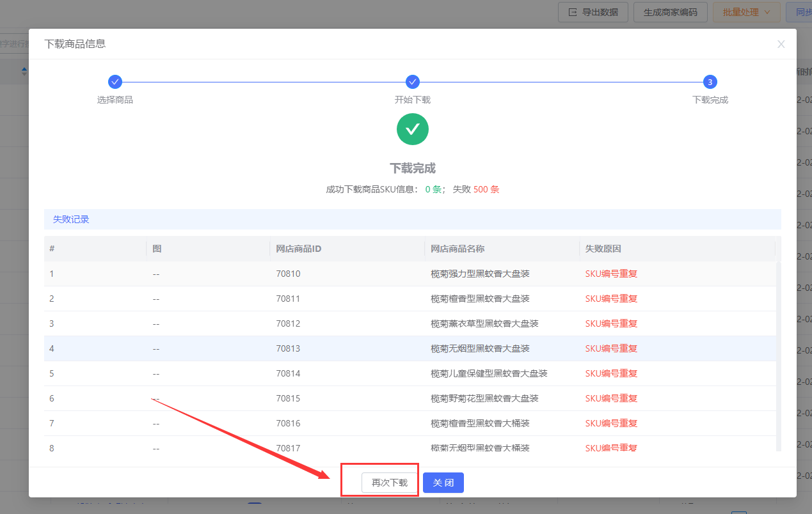
Task: Click the 图 column header
Action: pos(157,249)
